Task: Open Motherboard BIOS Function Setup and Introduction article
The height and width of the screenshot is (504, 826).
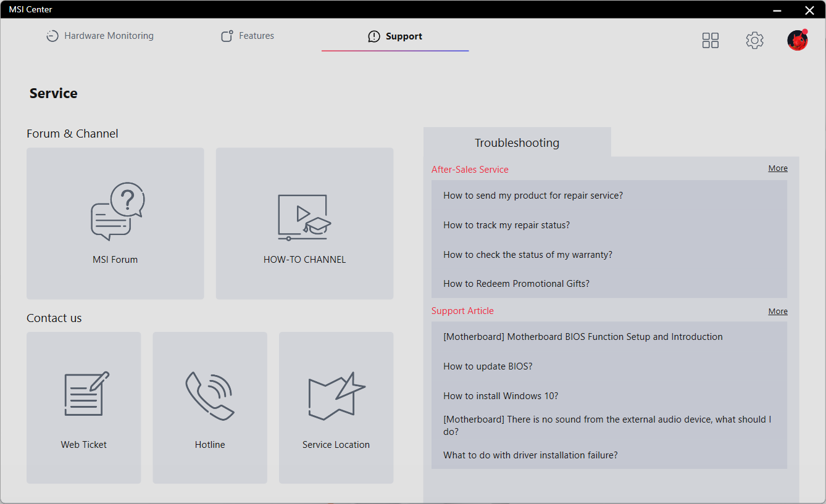Action: pyautogui.click(x=583, y=337)
